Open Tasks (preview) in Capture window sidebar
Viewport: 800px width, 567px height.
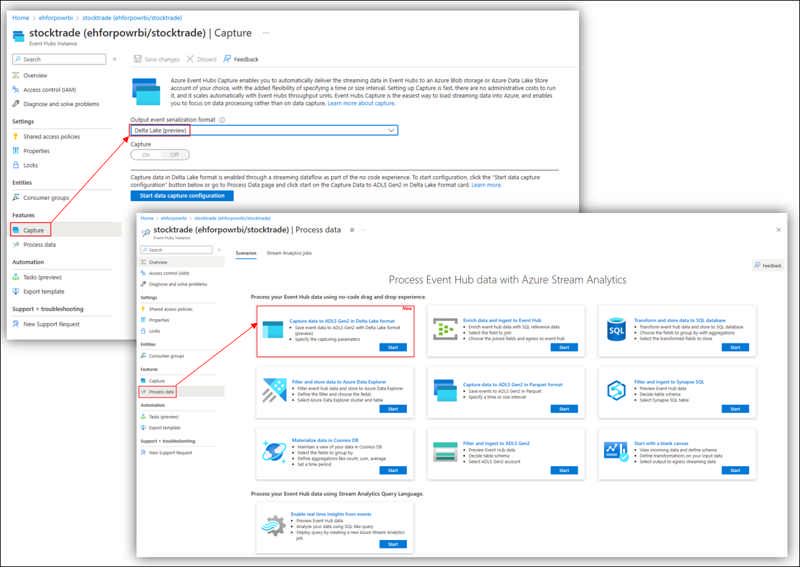[x=42, y=278]
